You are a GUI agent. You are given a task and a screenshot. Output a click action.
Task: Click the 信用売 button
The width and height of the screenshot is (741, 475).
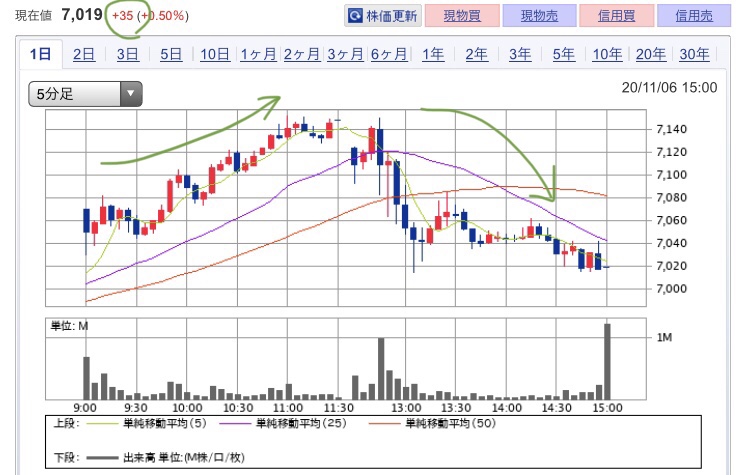tap(694, 16)
